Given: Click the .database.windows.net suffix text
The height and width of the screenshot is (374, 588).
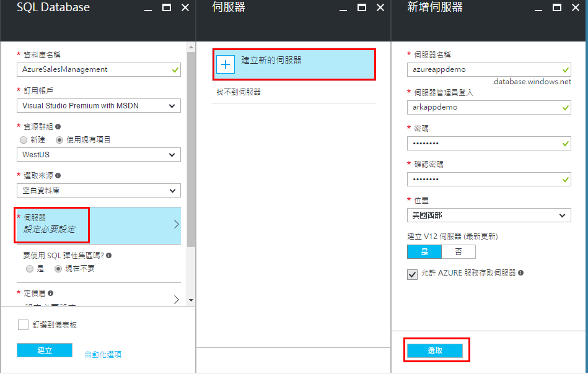Looking at the screenshot, I should (x=532, y=82).
